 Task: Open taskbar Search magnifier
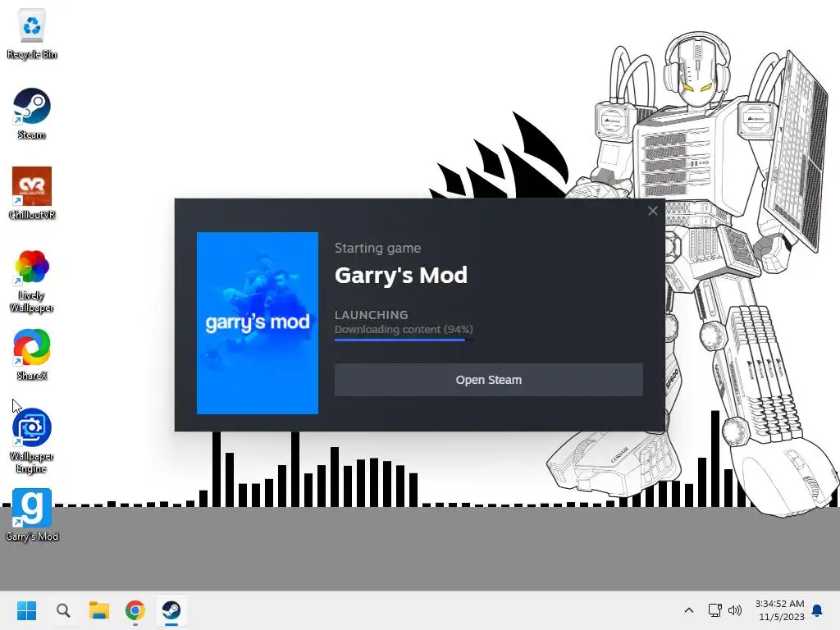pyautogui.click(x=62, y=610)
